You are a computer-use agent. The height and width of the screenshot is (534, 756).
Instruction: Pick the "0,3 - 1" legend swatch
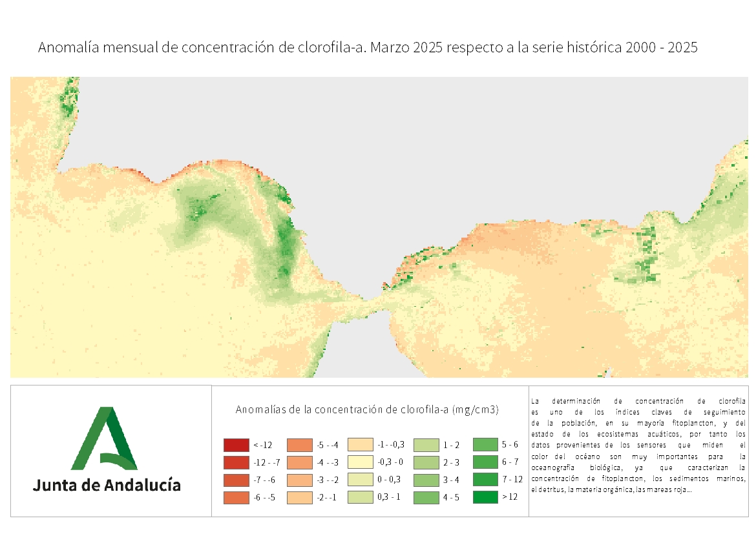361,498
